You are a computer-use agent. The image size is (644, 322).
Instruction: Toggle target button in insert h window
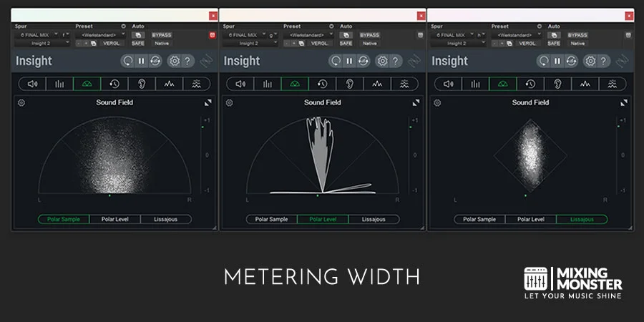628,35
